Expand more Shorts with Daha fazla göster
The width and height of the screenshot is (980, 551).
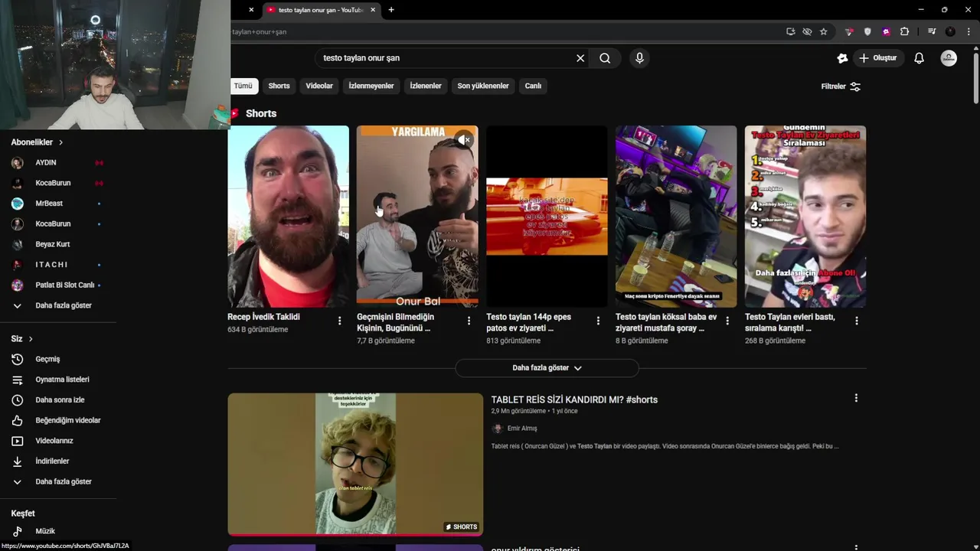(547, 368)
